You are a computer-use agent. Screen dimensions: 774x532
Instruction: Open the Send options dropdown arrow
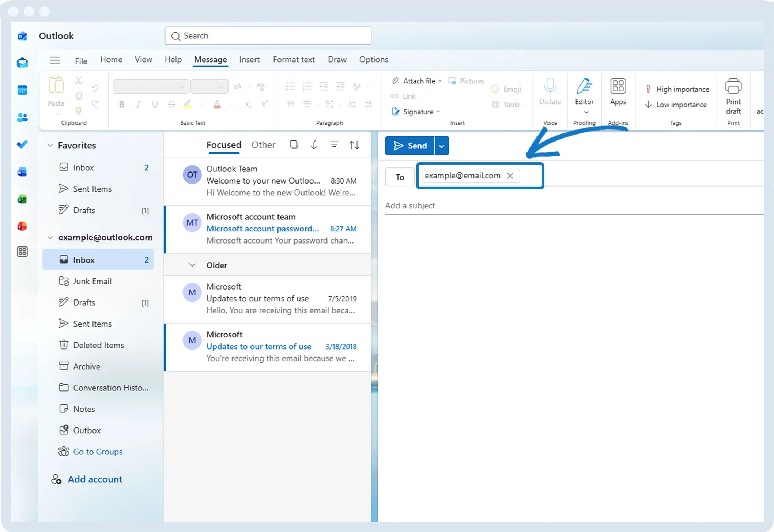point(442,146)
